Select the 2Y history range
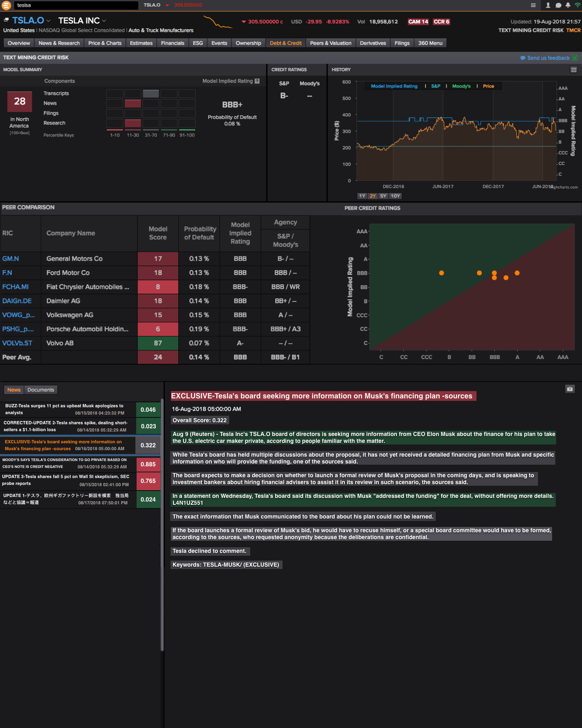The image size is (582, 728). click(373, 196)
